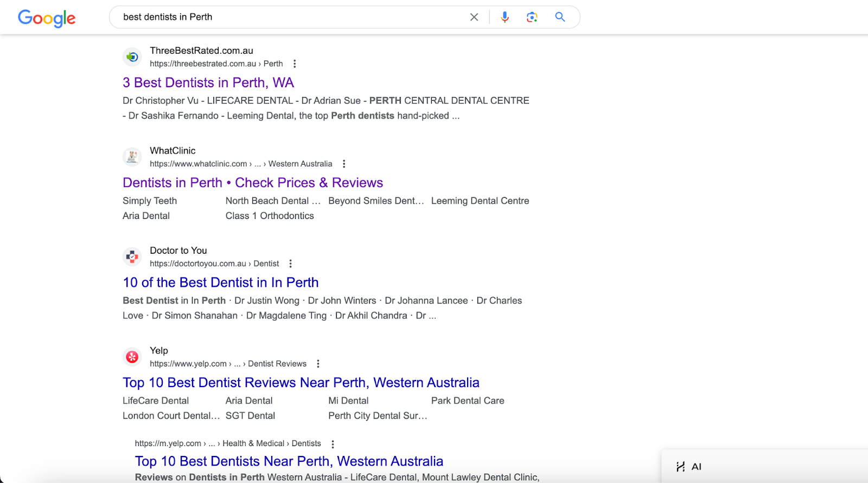
Task: Click the threebestrated.com.au URL breadcrumb
Action: click(x=216, y=64)
